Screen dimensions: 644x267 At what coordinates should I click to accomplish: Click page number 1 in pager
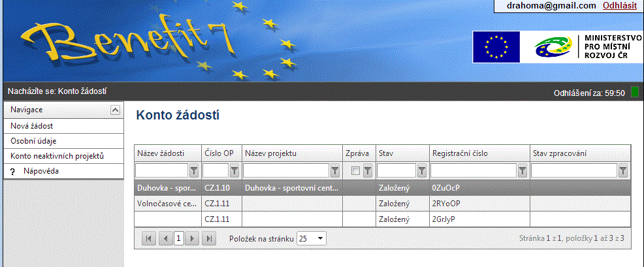(179, 238)
